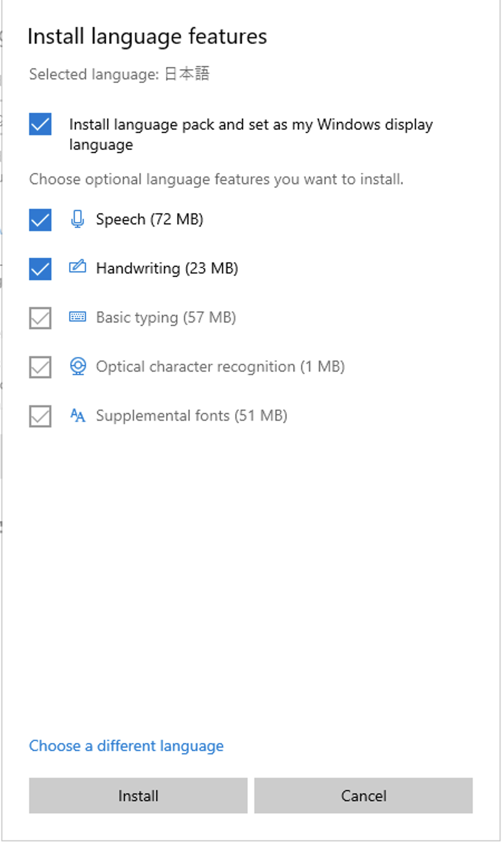Dismiss the dialog with Cancel
This screenshot has width=504, height=846.
364,795
